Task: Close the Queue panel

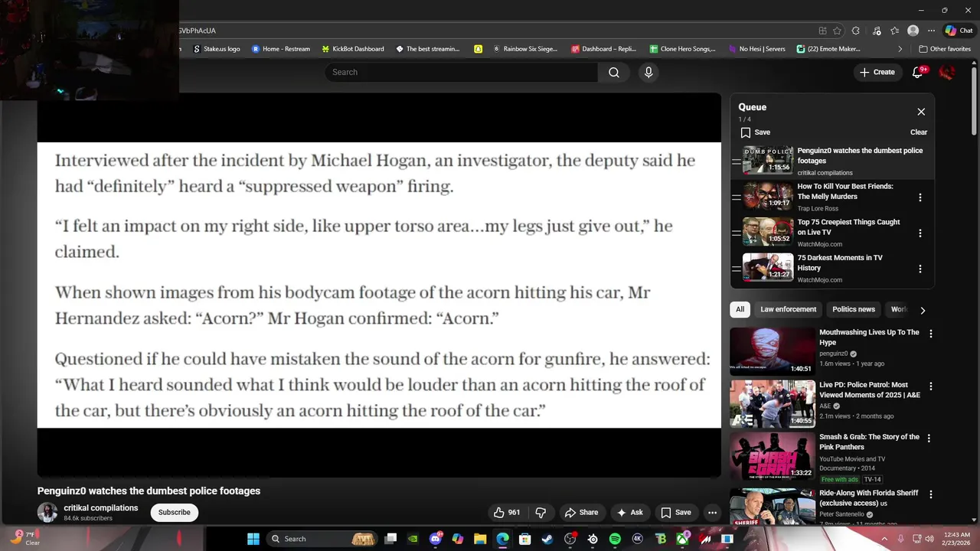Action: pyautogui.click(x=921, y=112)
